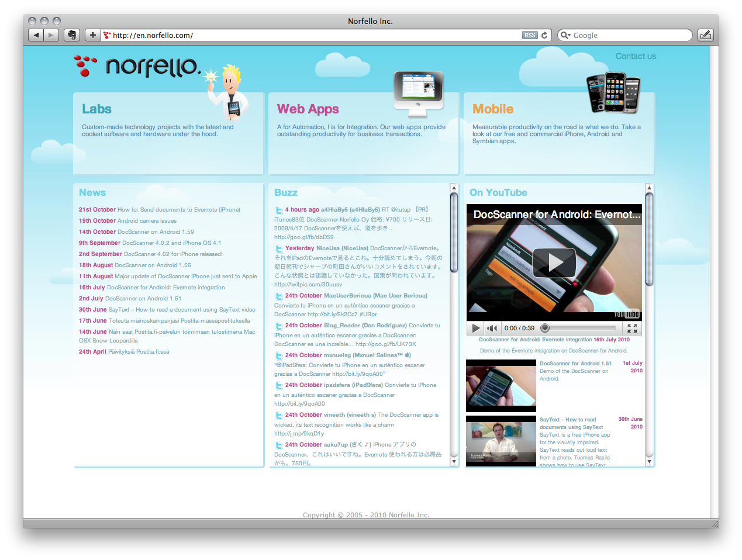This screenshot has width=742, height=560.
Task: Open the Labs section heading
Action: pos(96,109)
